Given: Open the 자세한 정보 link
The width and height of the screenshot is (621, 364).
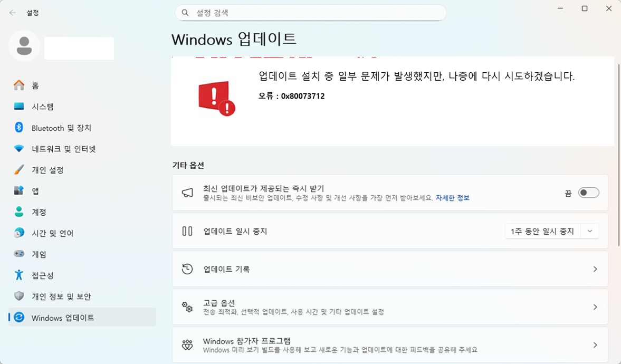Looking at the screenshot, I should point(452,198).
